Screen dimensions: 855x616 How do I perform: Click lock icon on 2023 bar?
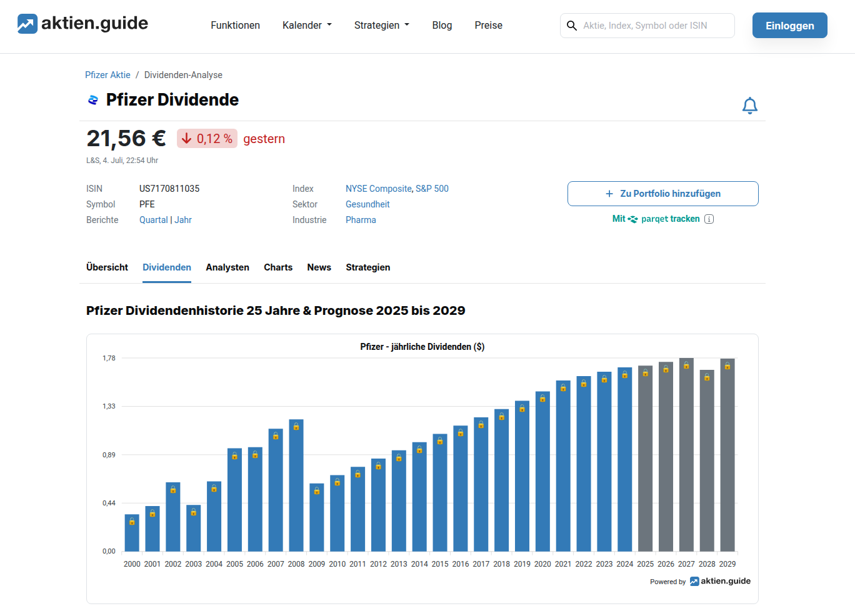604,379
